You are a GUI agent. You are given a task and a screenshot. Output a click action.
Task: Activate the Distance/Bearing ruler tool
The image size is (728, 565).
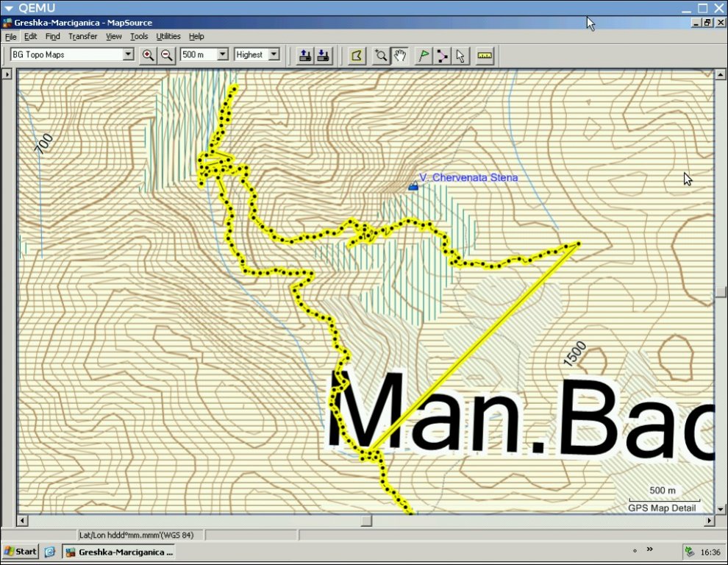[485, 55]
